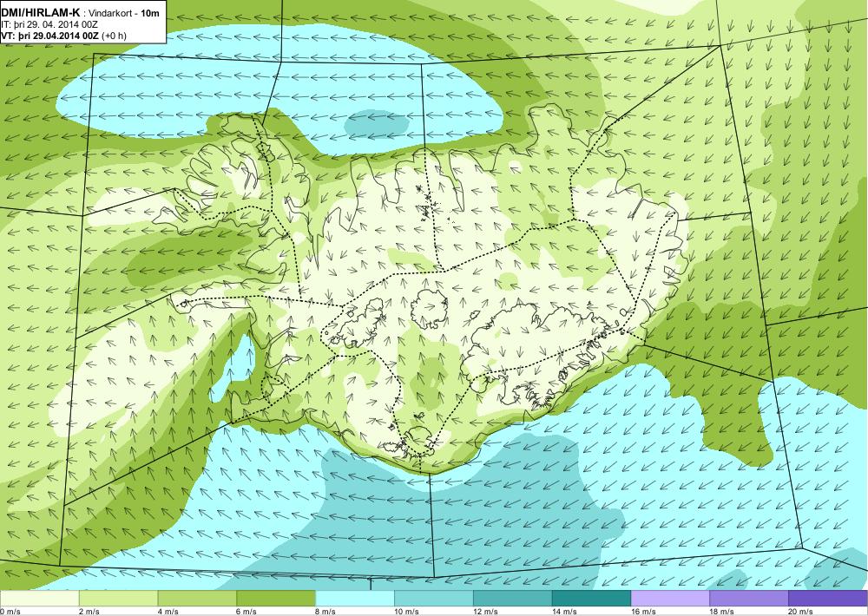Click the "DMI/HIRLAM-K : Vindarkort - 10m" title

(x=81, y=14)
